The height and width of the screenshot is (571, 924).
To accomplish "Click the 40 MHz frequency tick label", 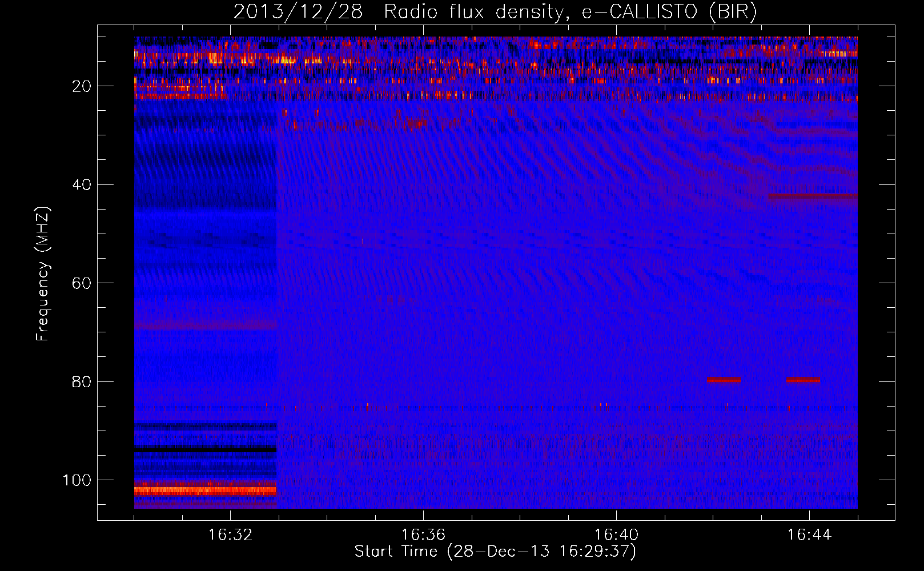I will point(82,185).
